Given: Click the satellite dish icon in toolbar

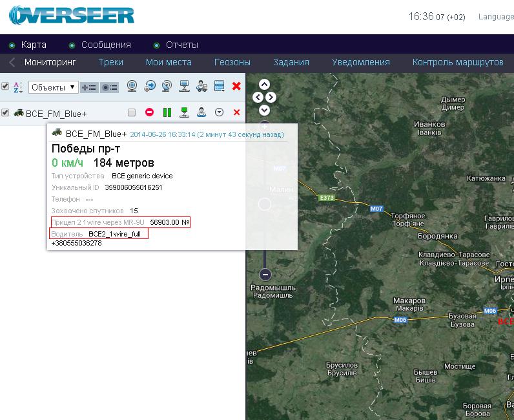Looking at the screenshot, I should pyautogui.click(x=167, y=86).
